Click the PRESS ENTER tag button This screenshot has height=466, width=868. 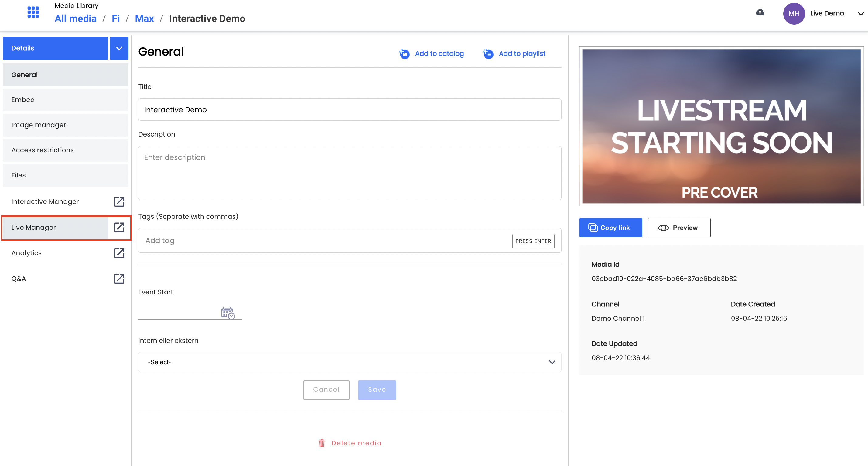(x=533, y=241)
